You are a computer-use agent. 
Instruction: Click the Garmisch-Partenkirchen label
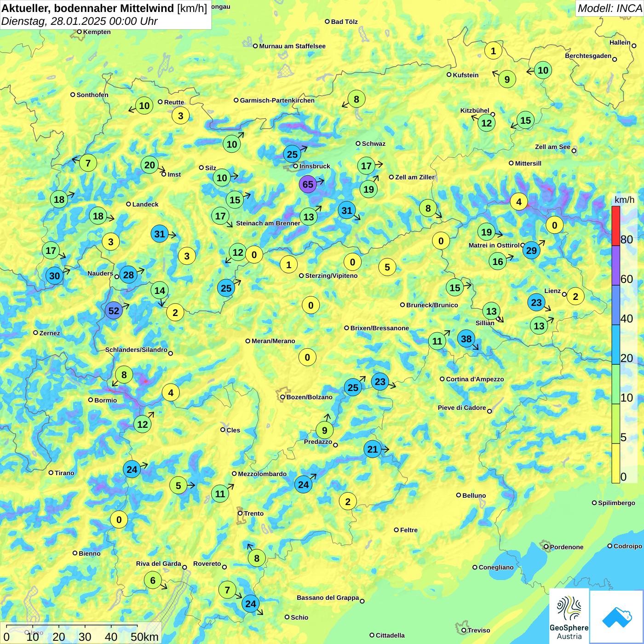pos(277,100)
